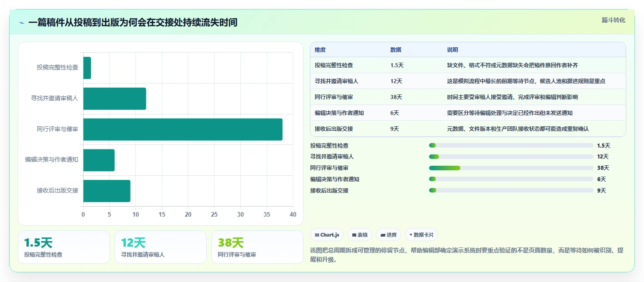The image size is (644, 282).
Task: Click the 同行评审与催审 bar in chart
Action: tap(183, 129)
